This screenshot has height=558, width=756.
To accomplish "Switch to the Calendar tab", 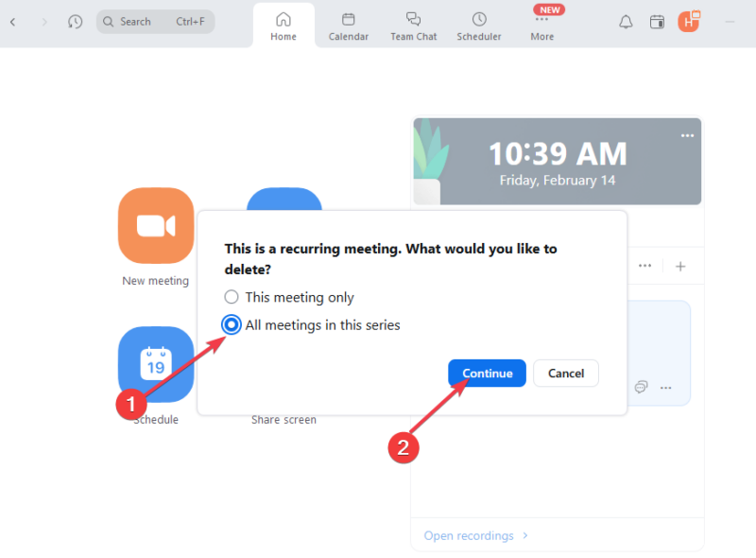I will 348,24.
